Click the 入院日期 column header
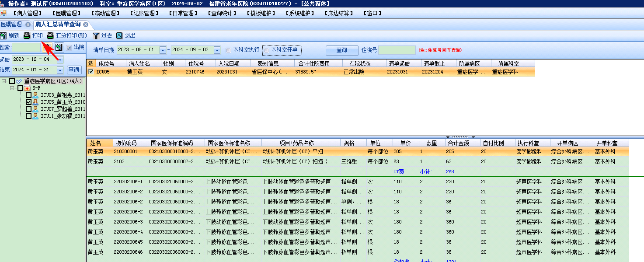This screenshot has width=644, height=262. click(233, 63)
